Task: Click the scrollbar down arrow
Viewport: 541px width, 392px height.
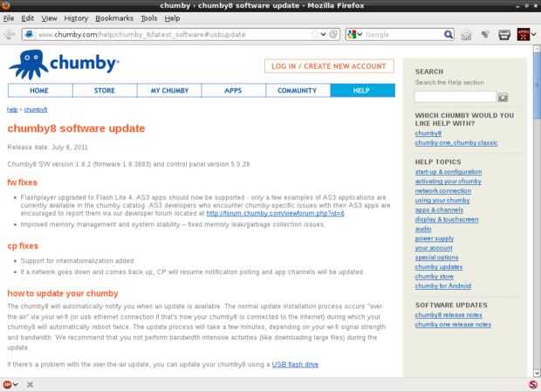Action: click(537, 373)
